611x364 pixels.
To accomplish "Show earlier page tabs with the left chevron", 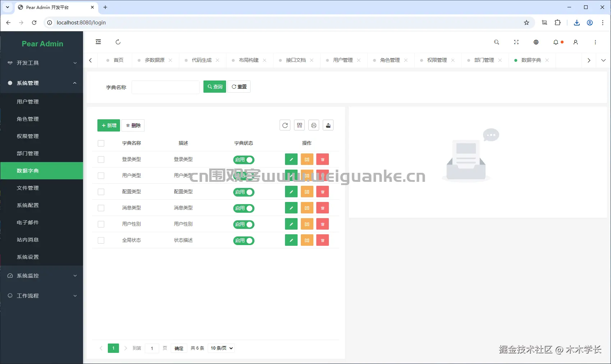I will point(91,60).
